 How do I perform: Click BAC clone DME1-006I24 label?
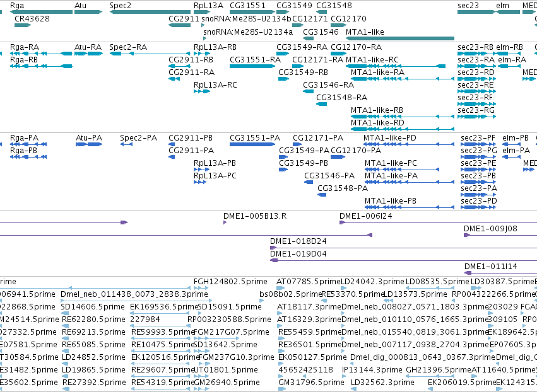point(366,216)
